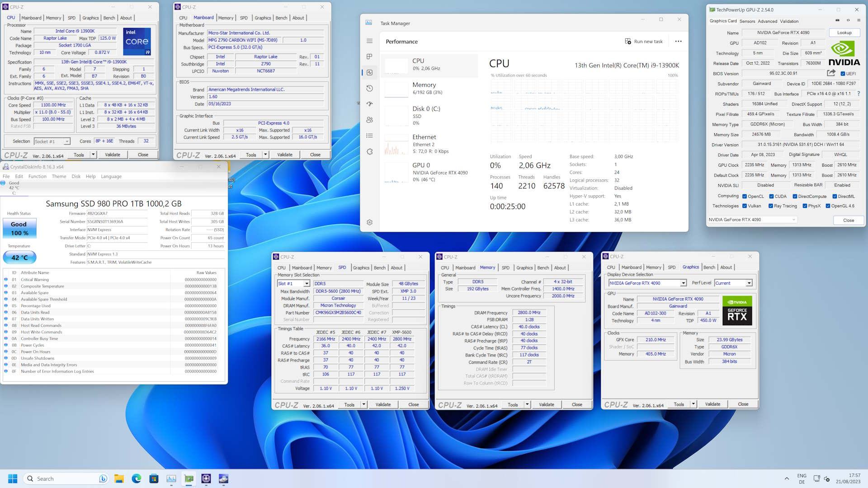Switch to CPU-Z via taskbar icon
The width and height of the screenshot is (868, 488).
pyautogui.click(x=206, y=479)
